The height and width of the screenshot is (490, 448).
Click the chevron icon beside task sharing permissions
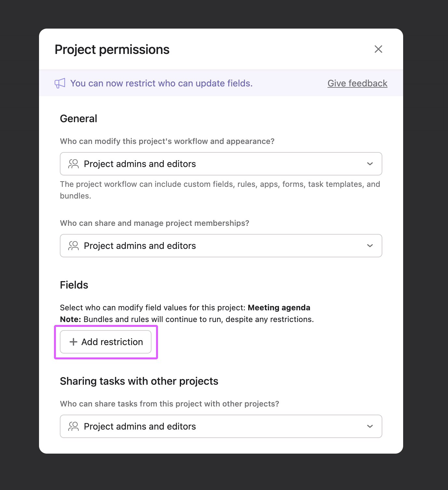(x=370, y=426)
